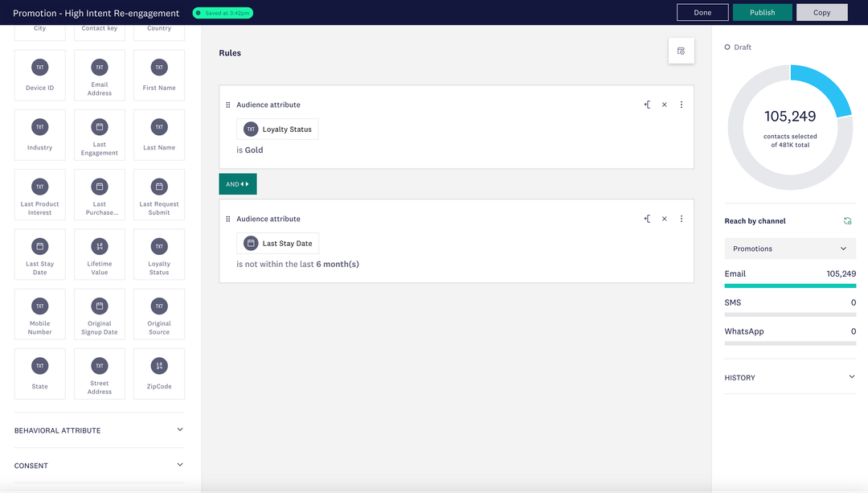Image resolution: width=868 pixels, height=493 pixels.
Task: Toggle the AND connector between the rules
Action: (237, 183)
